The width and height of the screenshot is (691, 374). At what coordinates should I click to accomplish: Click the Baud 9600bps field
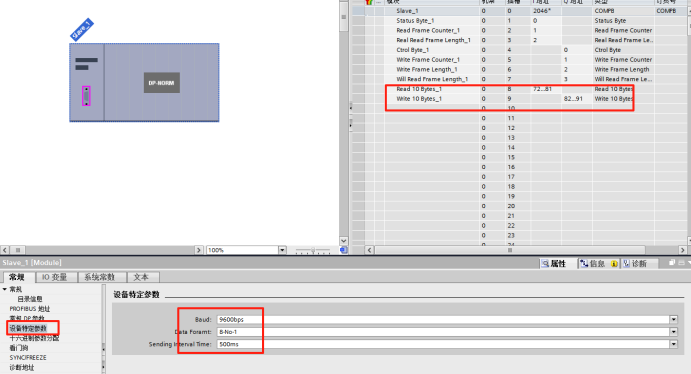pyautogui.click(x=443, y=319)
